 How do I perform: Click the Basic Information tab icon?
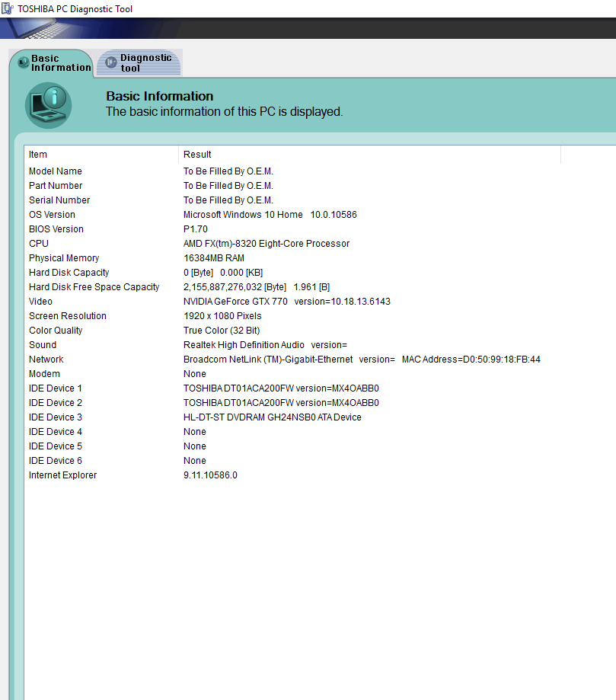[24, 63]
